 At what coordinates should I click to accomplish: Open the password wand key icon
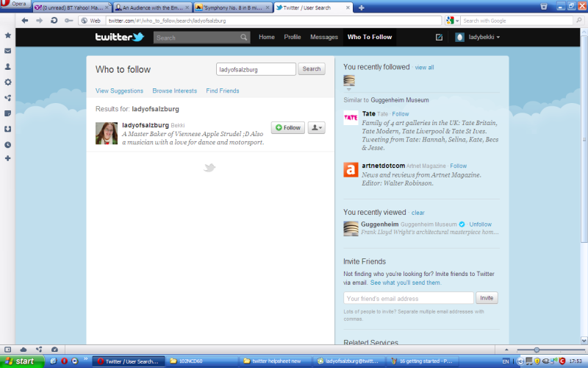pos(68,21)
